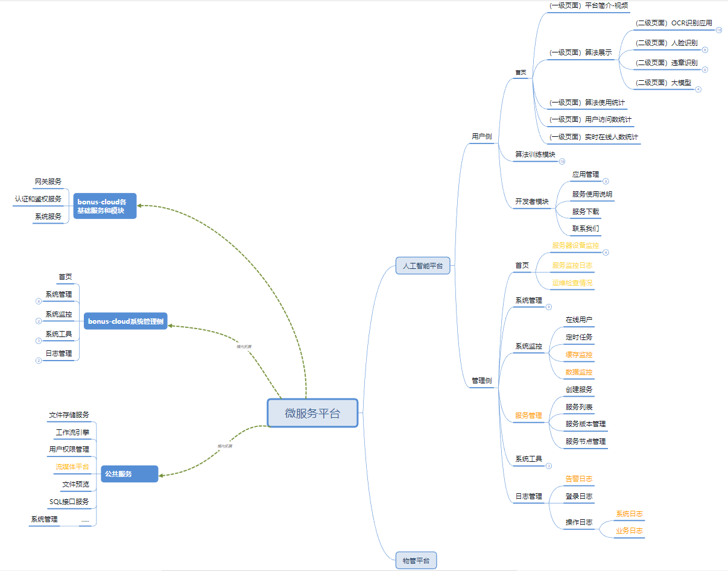Select the orange 流媒体平台 node

(x=72, y=467)
